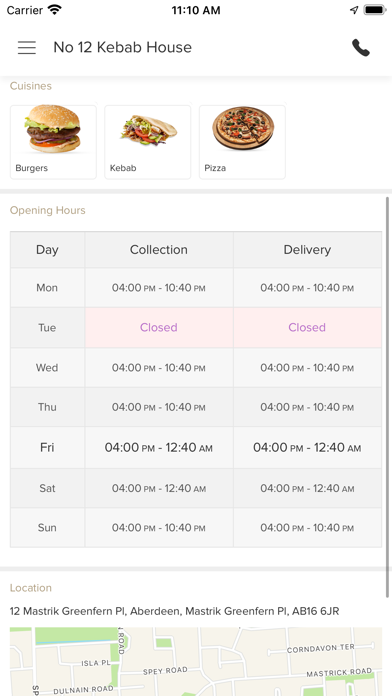Click the Day column header
Image resolution: width=392 pixels, height=696 pixels.
tap(48, 249)
